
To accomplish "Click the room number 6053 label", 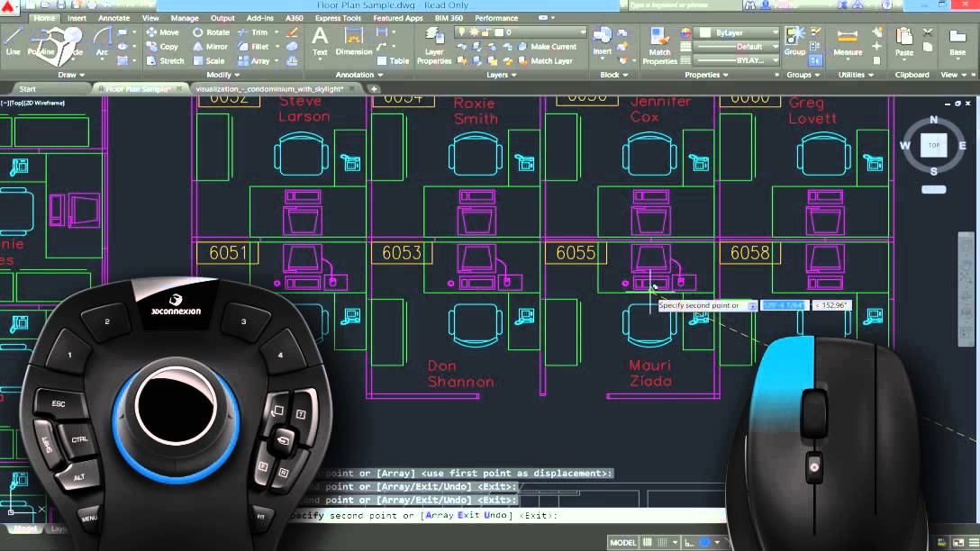I will point(402,252).
